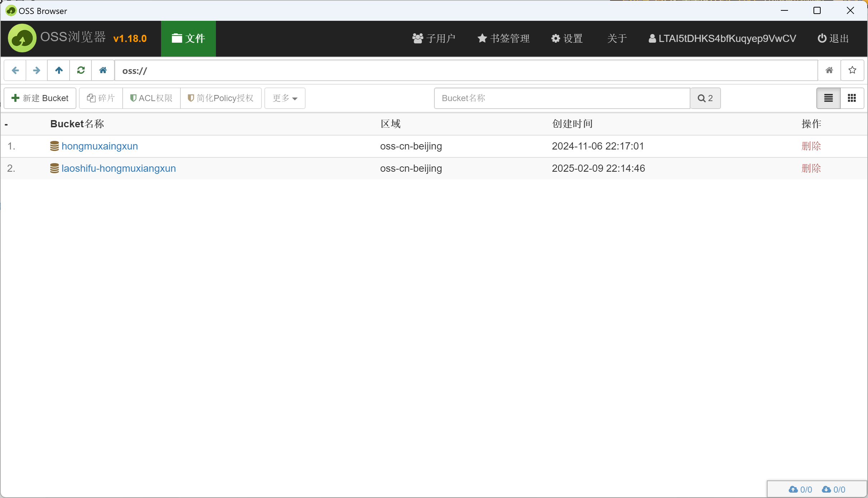
Task: Set current path as home page
Action: click(x=829, y=70)
